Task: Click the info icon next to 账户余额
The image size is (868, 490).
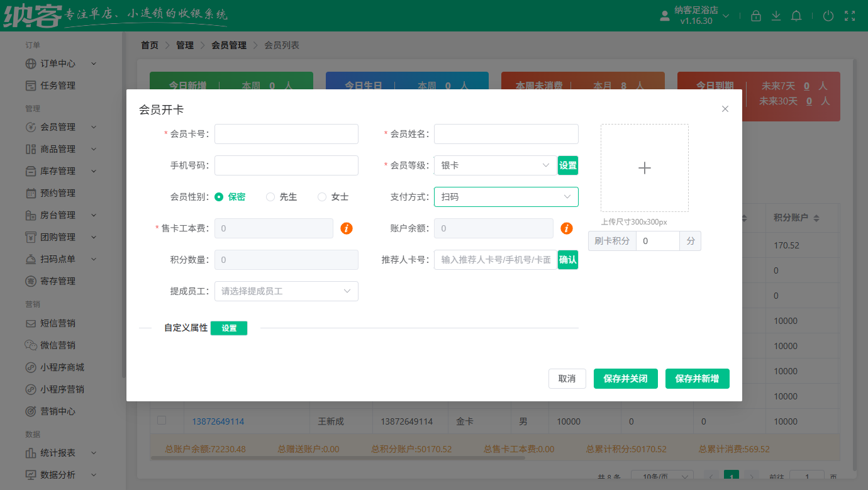Action: 566,228
